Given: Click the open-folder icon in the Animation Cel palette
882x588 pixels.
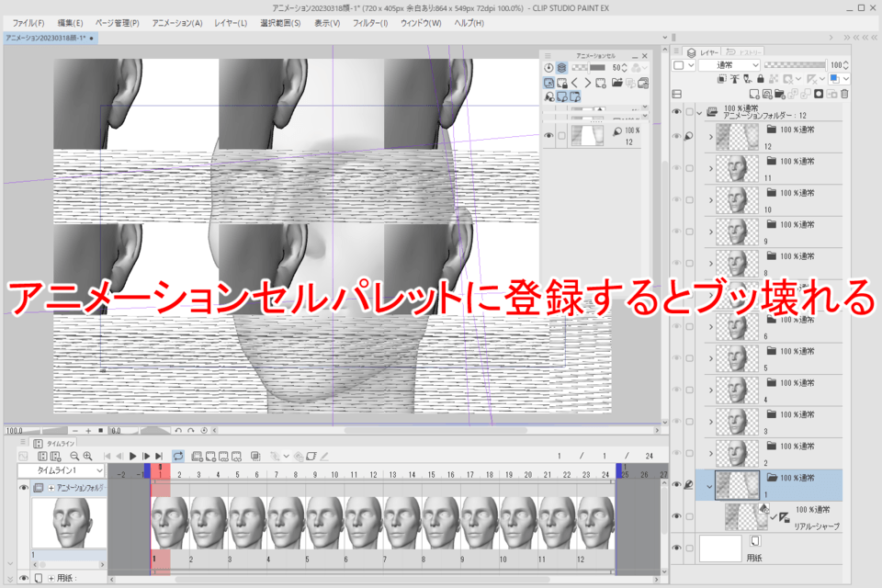Looking at the screenshot, I should point(617,83).
